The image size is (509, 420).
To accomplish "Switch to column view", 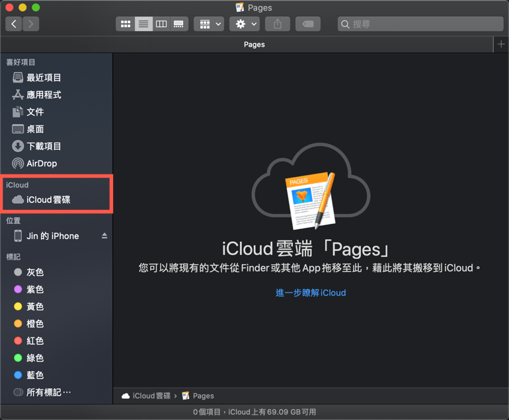I will pos(161,24).
